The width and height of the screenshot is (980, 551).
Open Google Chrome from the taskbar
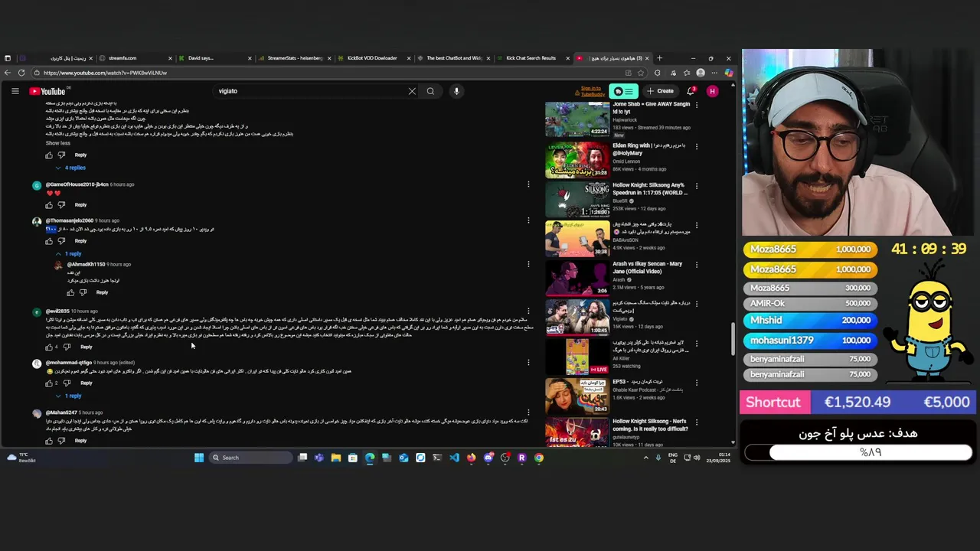pos(539,458)
